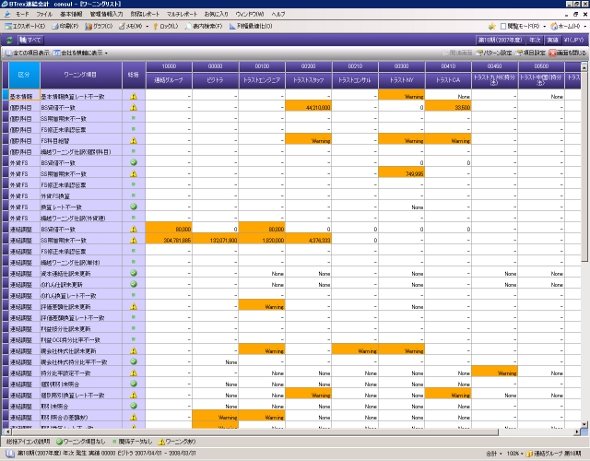Open the マルチレポート menu
This screenshot has height=461, width=590.
pyautogui.click(x=182, y=14)
